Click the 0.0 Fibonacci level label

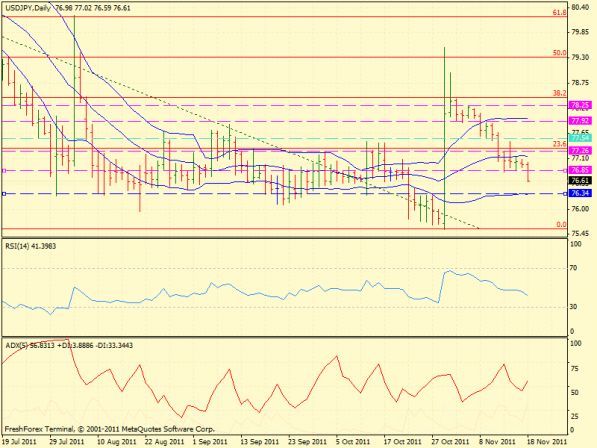point(561,225)
